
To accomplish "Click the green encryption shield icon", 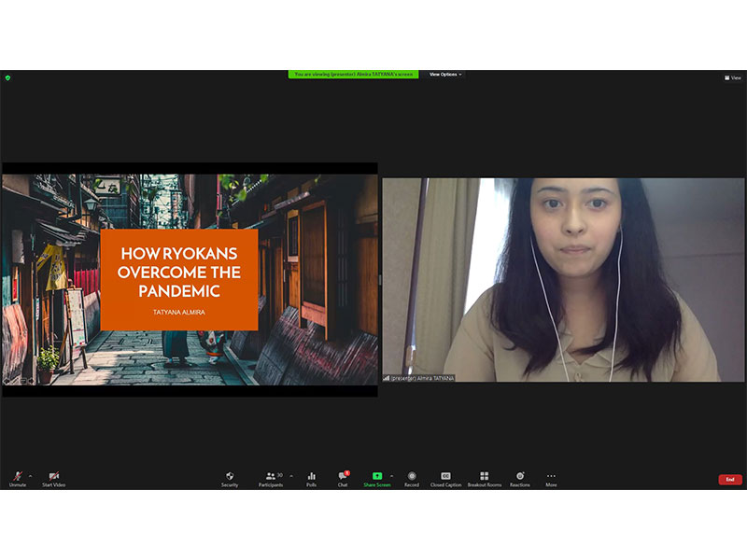I will tap(7, 77).
